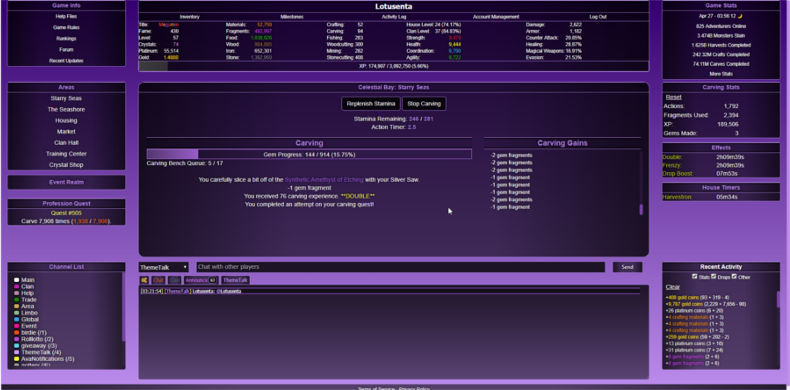Click the Send chat button
Screen dimensions: 790x390
click(x=627, y=267)
